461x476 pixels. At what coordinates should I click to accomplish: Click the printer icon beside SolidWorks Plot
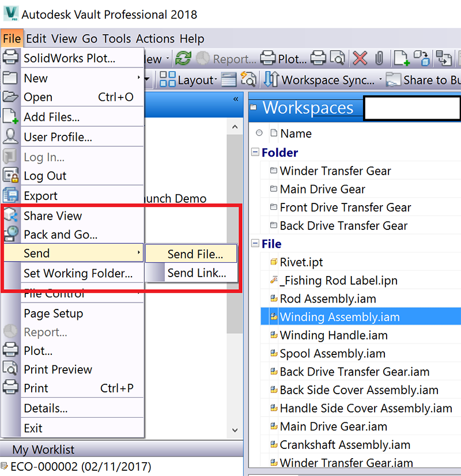pos(10,57)
